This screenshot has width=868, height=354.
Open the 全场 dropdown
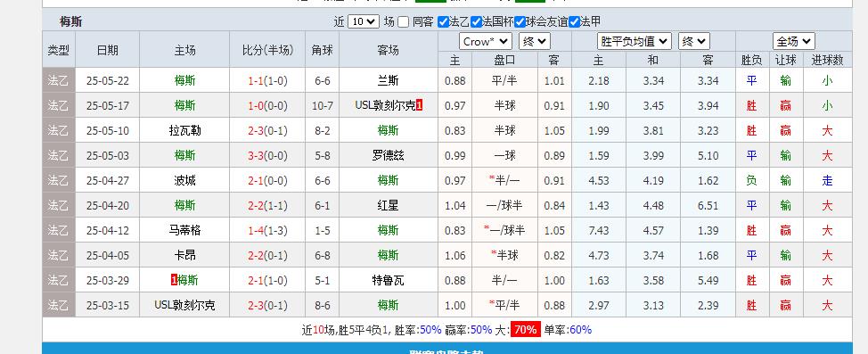click(x=794, y=42)
